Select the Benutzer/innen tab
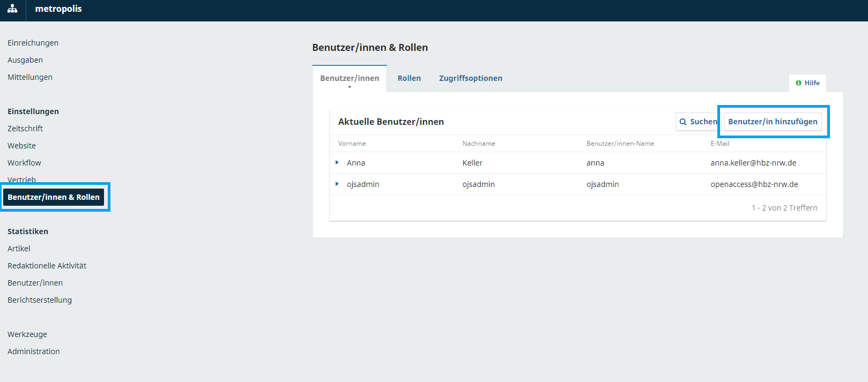868x382 pixels. [x=350, y=78]
